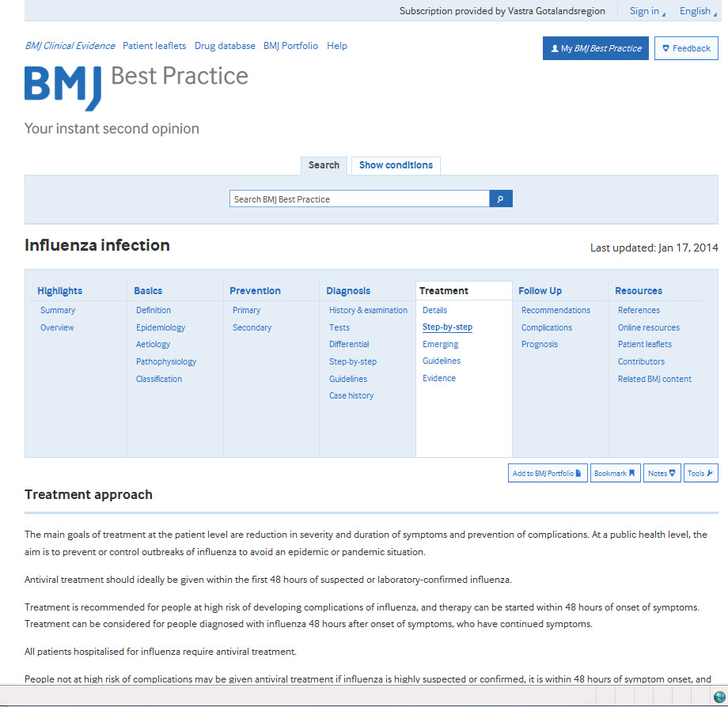Open Classification under Basics

click(x=159, y=379)
